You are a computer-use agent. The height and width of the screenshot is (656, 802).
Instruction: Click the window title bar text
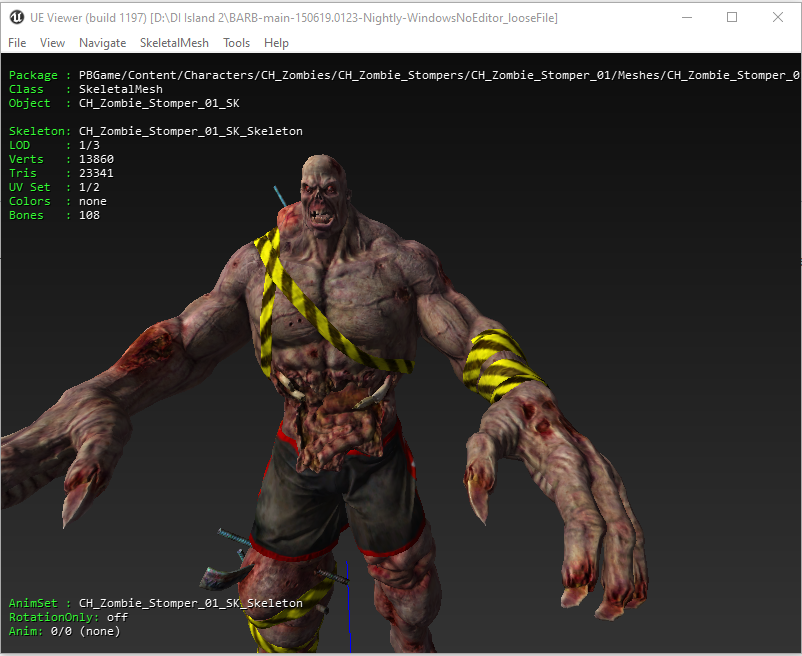click(294, 18)
